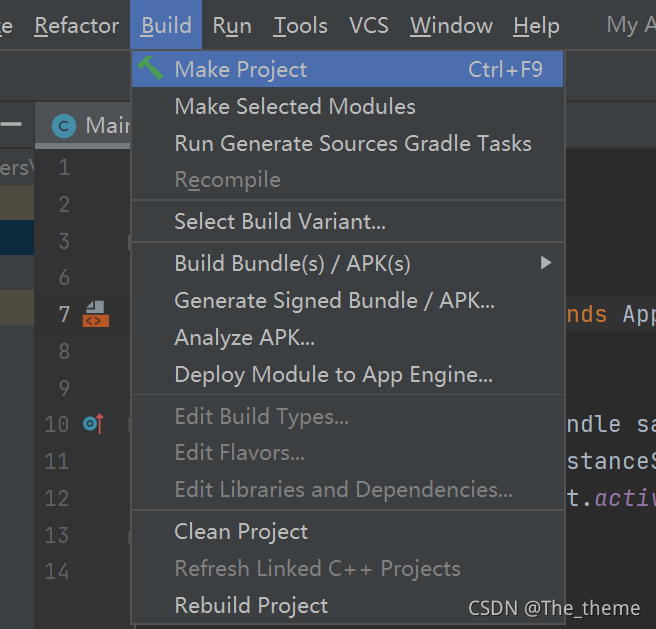Open the VCS menu
The image size is (656, 629).
(x=369, y=26)
